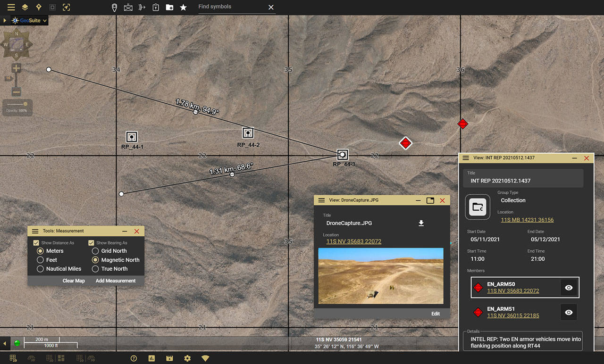Screen dimensions: 604x364
Task: Collapse the bottom-left panel arrow
Action: (x=5, y=343)
